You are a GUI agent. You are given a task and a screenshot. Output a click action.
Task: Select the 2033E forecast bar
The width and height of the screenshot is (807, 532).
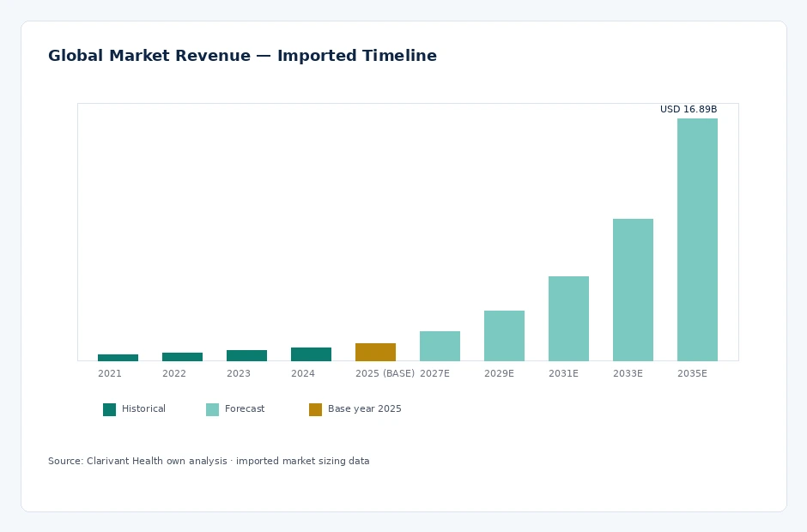633,290
